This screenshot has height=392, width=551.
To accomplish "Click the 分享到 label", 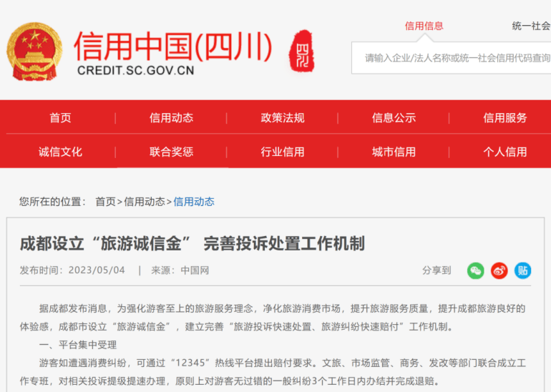I will point(437,270).
